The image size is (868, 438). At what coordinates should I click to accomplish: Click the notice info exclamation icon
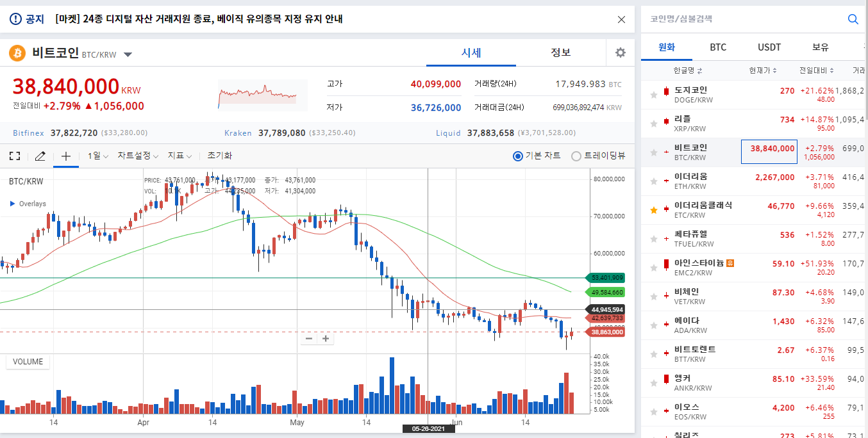[15, 19]
